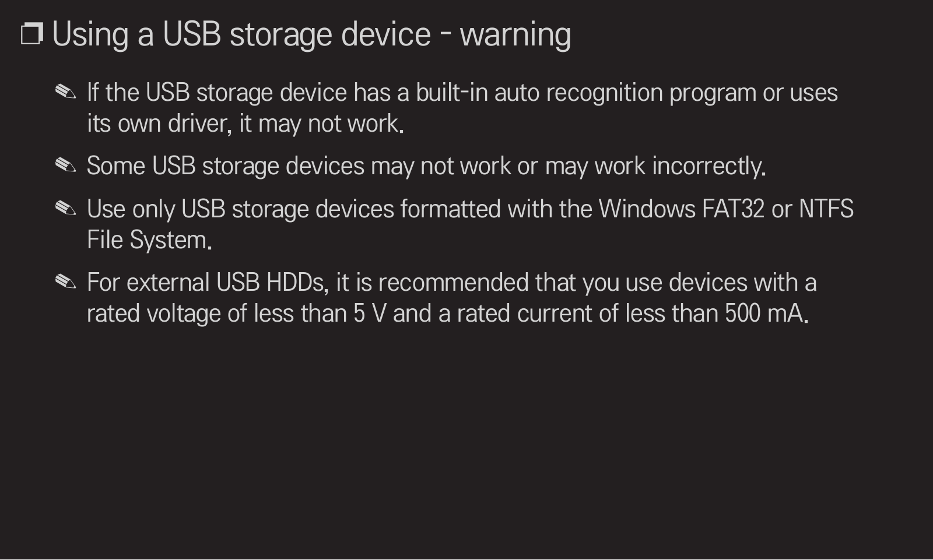Click the word 'FAT32'
The width and height of the screenshot is (933, 560).
733,209
